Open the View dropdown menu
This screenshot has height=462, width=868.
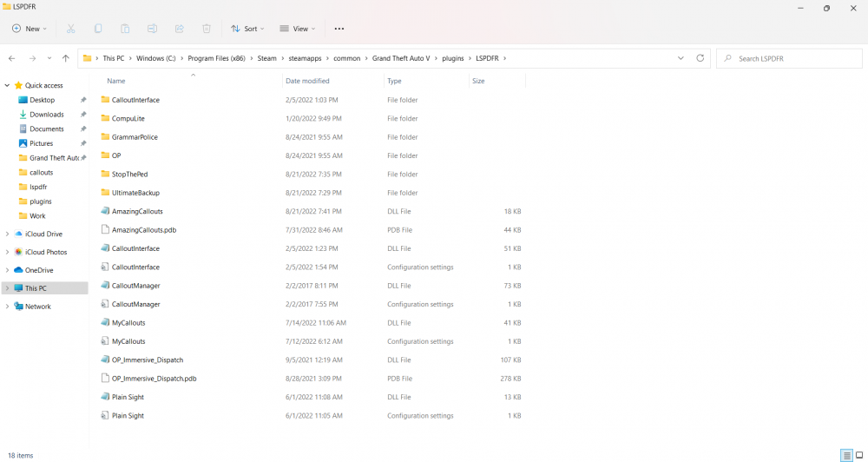coord(297,29)
